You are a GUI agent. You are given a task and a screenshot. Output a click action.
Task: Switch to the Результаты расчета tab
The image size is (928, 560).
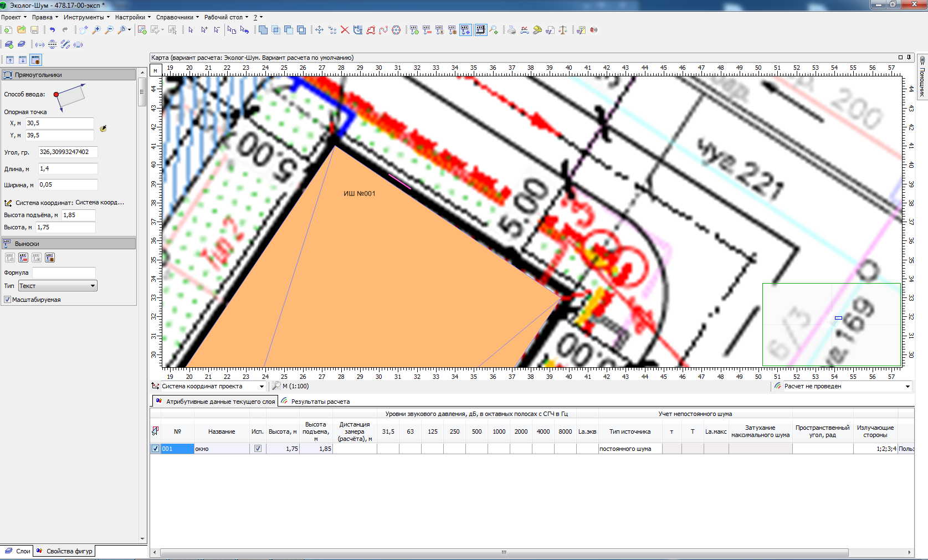[x=320, y=402]
